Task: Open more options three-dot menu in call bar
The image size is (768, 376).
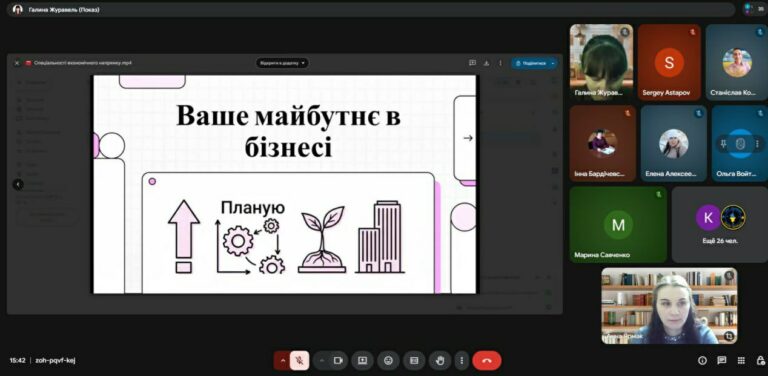Action: (461, 360)
